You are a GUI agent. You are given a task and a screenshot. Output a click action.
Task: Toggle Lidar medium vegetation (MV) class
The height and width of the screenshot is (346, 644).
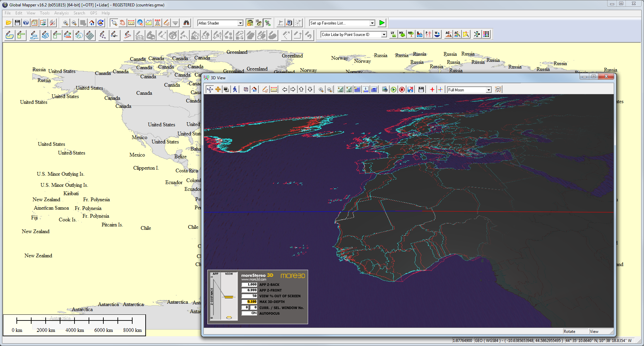point(402,34)
